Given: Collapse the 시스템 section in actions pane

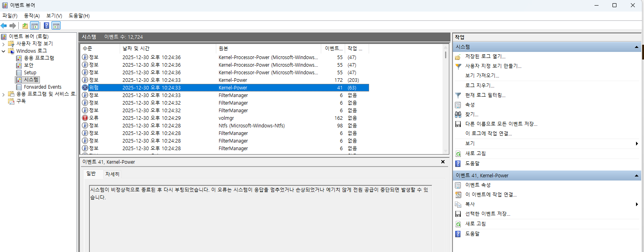Looking at the screenshot, I should [636, 47].
